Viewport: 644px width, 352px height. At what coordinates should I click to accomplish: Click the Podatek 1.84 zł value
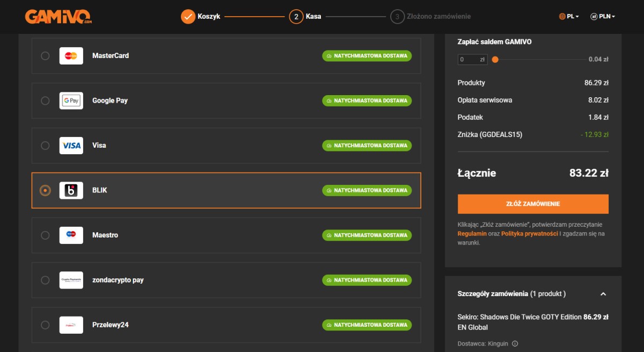pyautogui.click(x=598, y=117)
